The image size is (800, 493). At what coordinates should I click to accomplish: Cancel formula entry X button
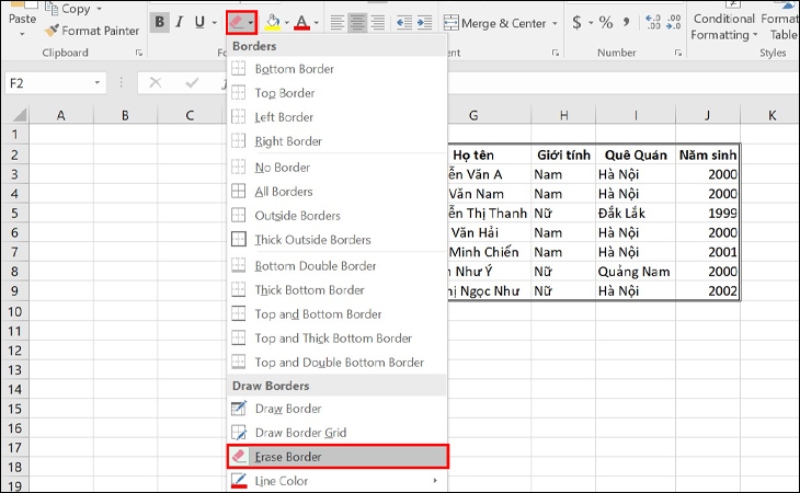coord(156,83)
